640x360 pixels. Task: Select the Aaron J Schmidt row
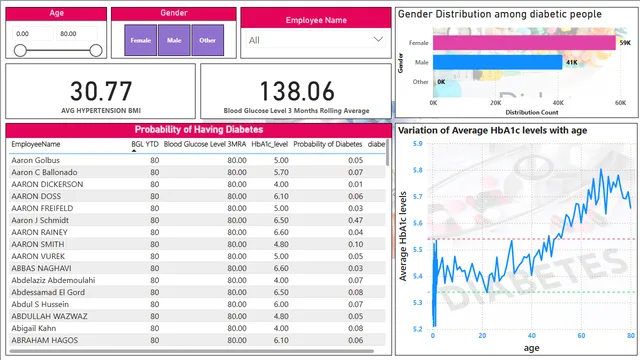tap(197, 220)
